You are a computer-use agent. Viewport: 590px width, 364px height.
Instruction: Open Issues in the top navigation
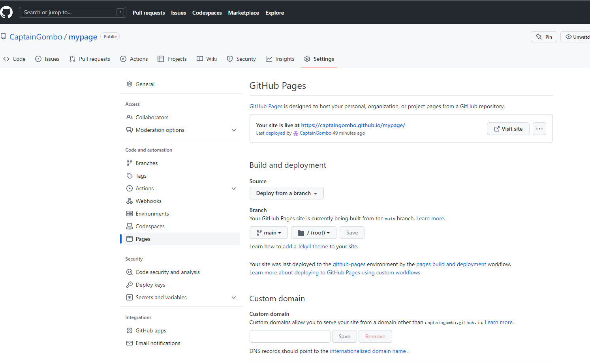click(179, 13)
